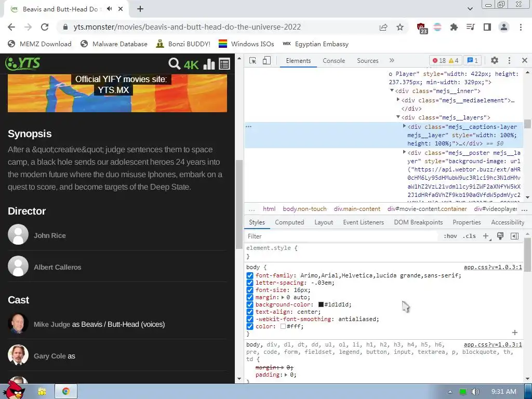
Task: Toggle the Chrome side panel icon
Action: (x=487, y=27)
